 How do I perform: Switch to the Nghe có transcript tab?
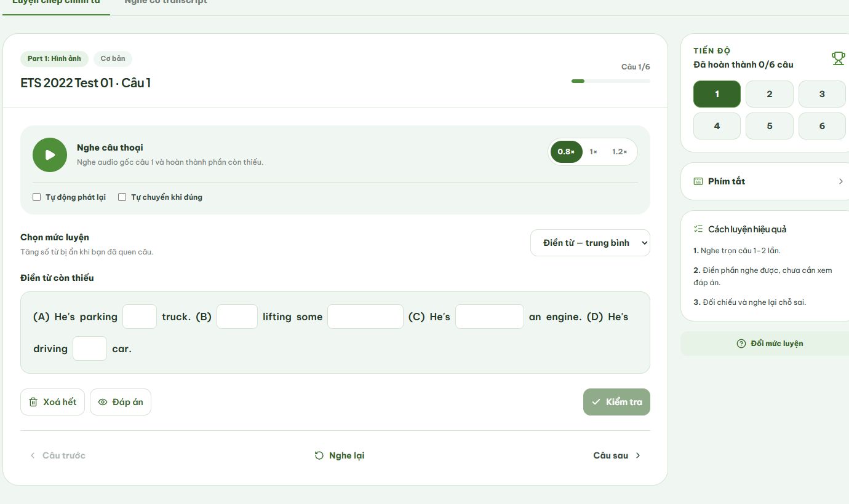coord(165,2)
